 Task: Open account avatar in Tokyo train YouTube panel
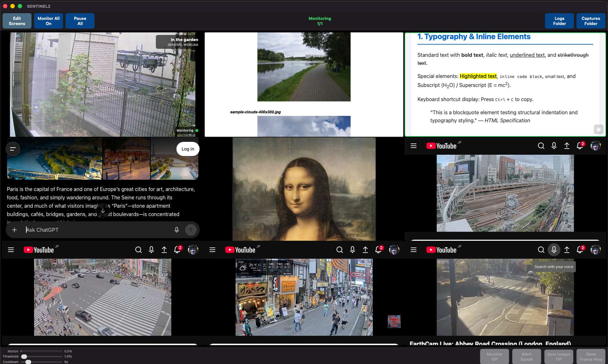(x=595, y=146)
